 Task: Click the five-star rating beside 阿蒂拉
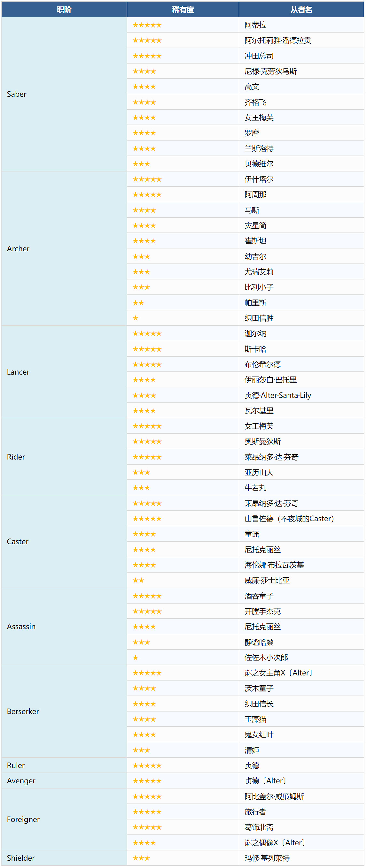147,25
